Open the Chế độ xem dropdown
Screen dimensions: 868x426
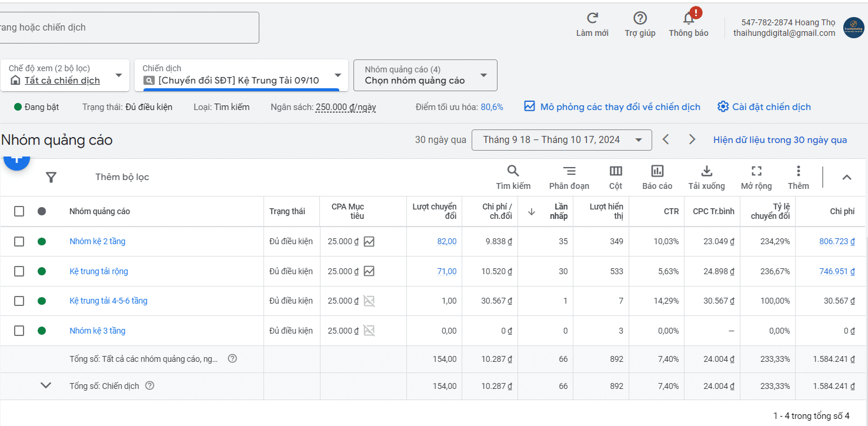coord(65,75)
